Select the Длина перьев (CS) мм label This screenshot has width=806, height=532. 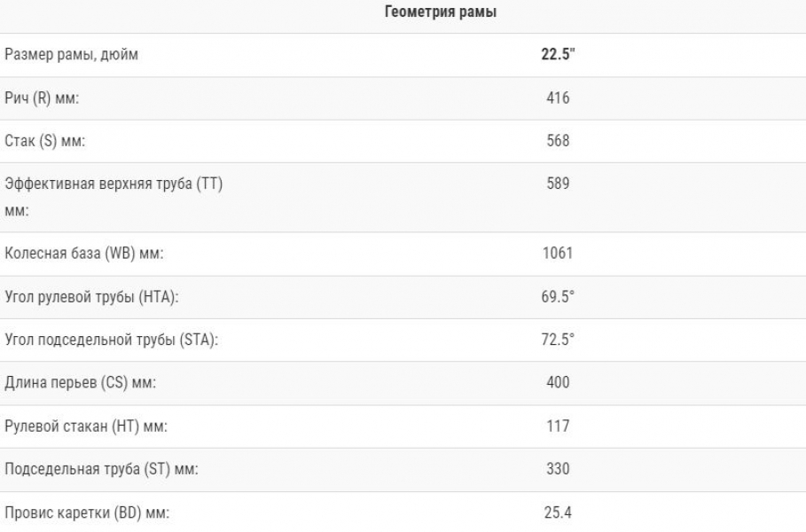click(81, 383)
